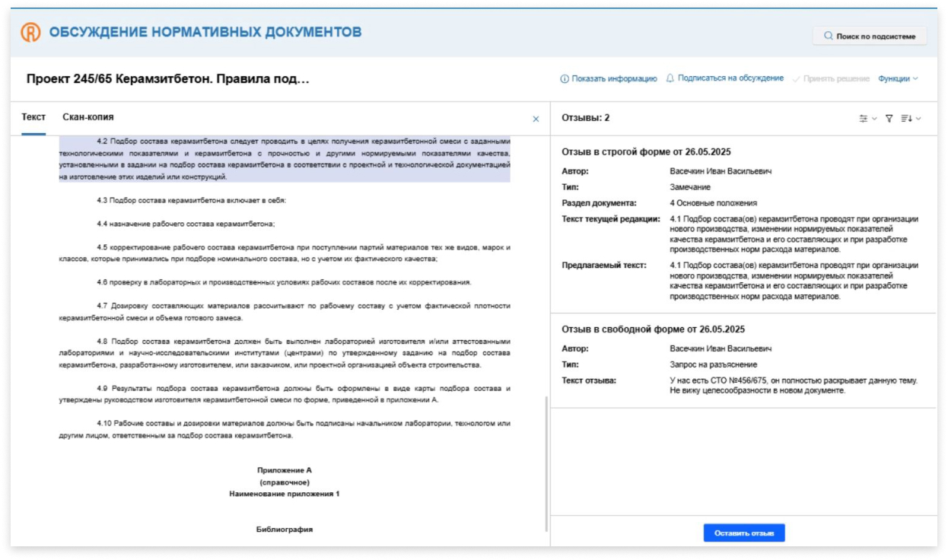The width and height of the screenshot is (948, 560).
Task: Expand the Функции dropdown menu
Action: click(898, 78)
